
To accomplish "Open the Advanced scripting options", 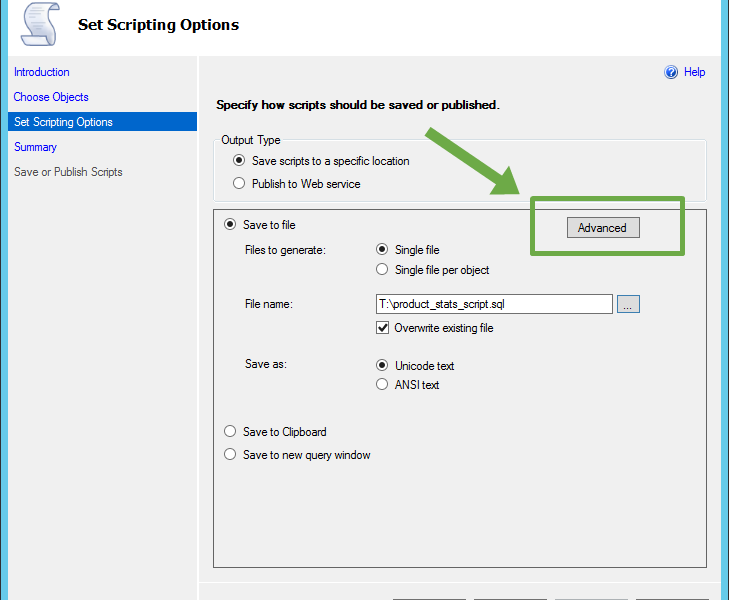I will (x=603, y=228).
